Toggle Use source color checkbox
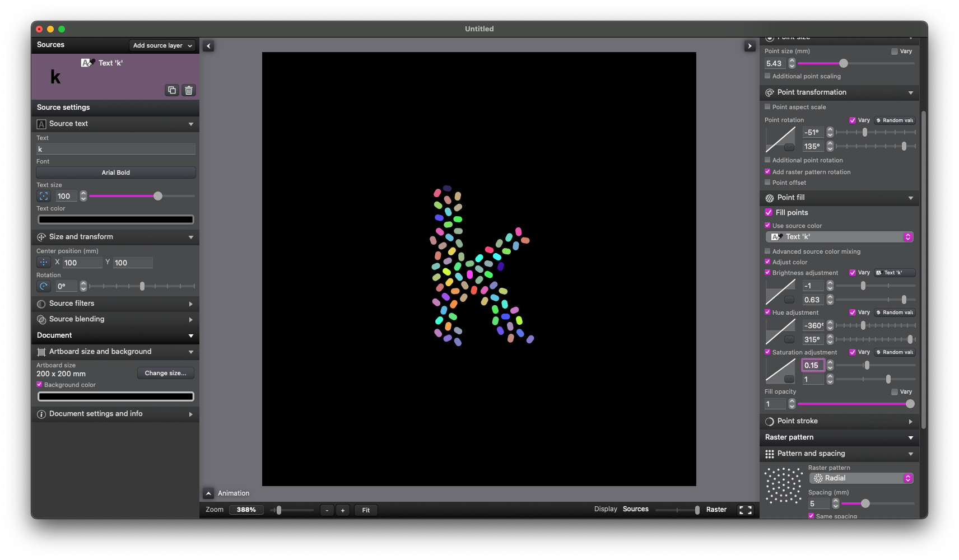Viewport: 959px width, 560px height. point(767,225)
